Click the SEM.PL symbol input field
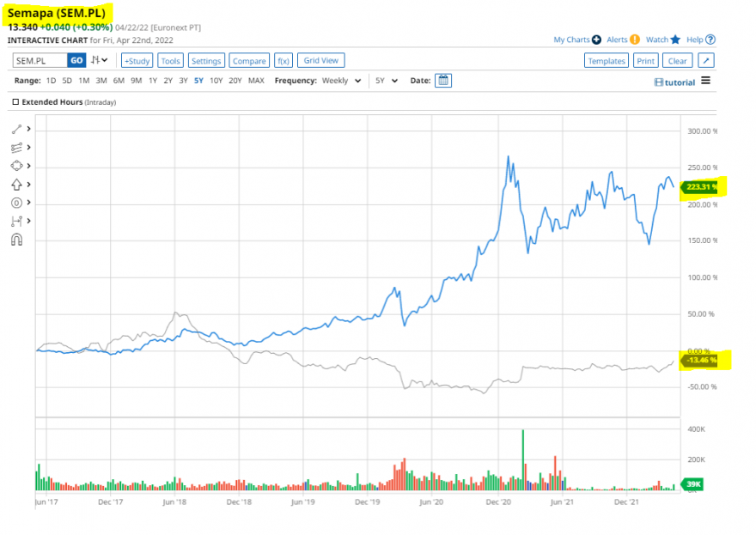This screenshot has height=535, width=756. 40,60
